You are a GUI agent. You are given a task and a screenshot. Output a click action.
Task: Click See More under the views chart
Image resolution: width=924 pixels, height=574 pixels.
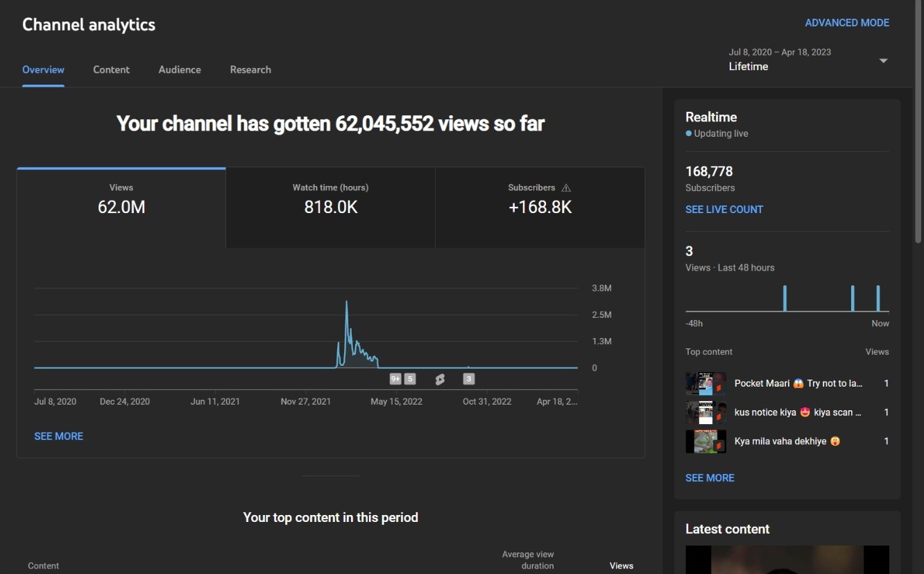pyautogui.click(x=59, y=437)
